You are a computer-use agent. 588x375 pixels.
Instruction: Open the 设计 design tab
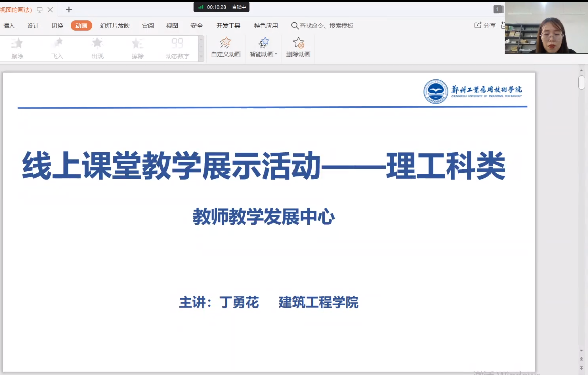[33, 26]
